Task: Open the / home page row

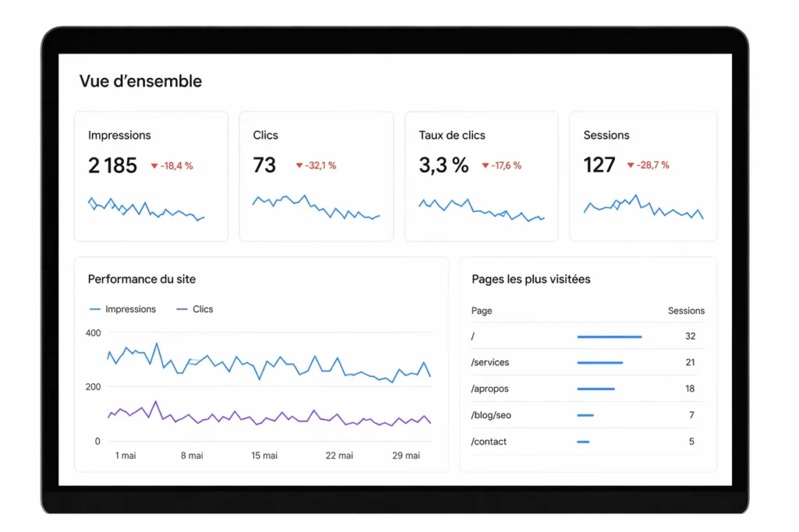Action: pyautogui.click(x=588, y=336)
